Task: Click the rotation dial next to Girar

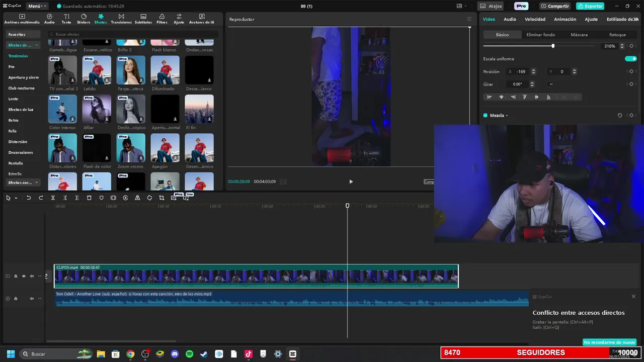Action: (x=550, y=84)
